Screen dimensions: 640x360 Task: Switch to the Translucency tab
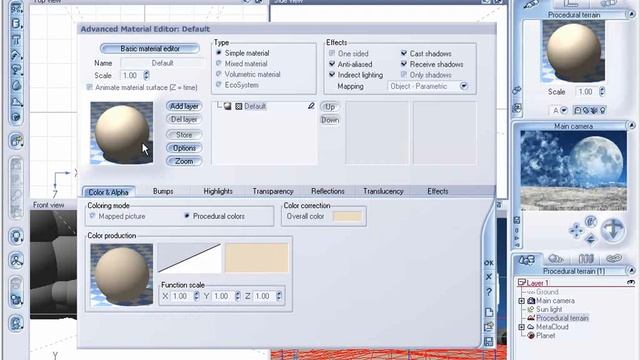coord(383,191)
